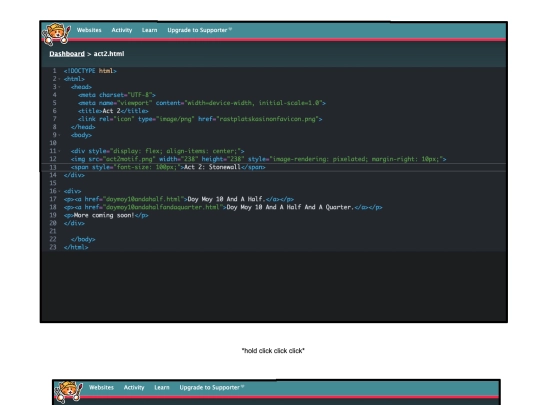The width and height of the screenshot is (540, 405).
Task: Click the meta charset UTF-8 line
Action: click(x=117, y=95)
